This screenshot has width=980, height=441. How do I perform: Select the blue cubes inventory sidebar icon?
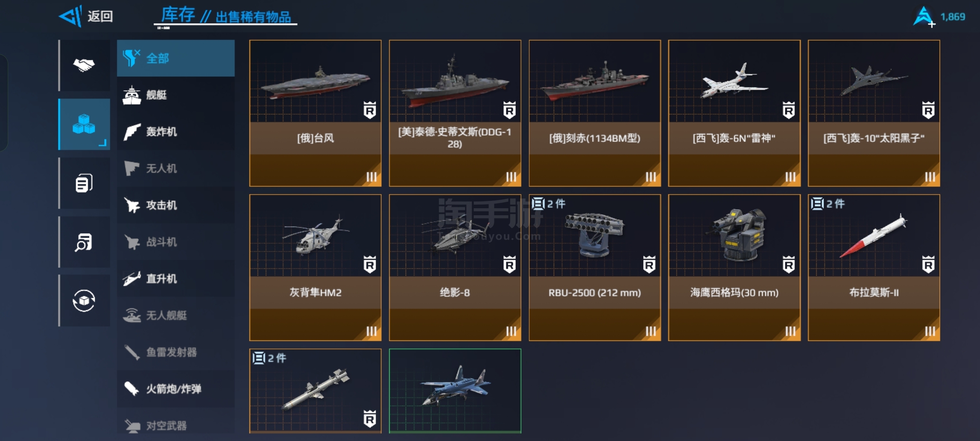(x=84, y=124)
